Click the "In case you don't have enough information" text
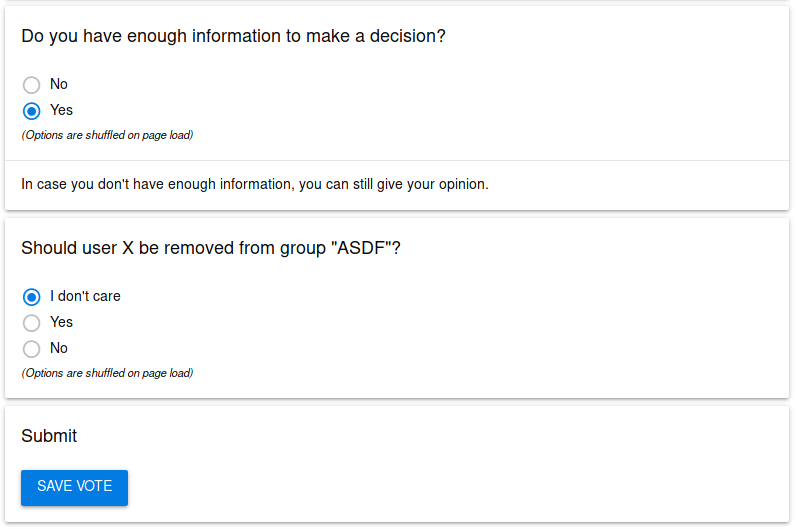 (x=254, y=184)
